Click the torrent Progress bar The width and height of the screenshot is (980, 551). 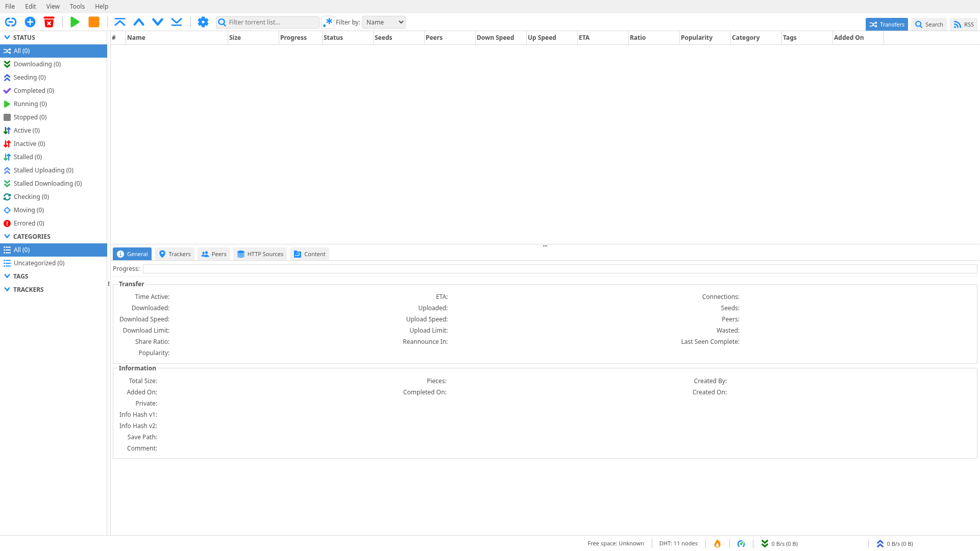point(559,269)
